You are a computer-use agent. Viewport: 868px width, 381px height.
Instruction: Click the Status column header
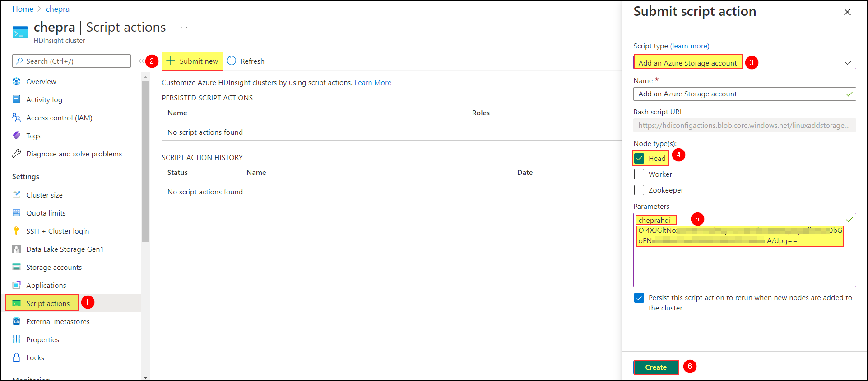click(x=177, y=172)
